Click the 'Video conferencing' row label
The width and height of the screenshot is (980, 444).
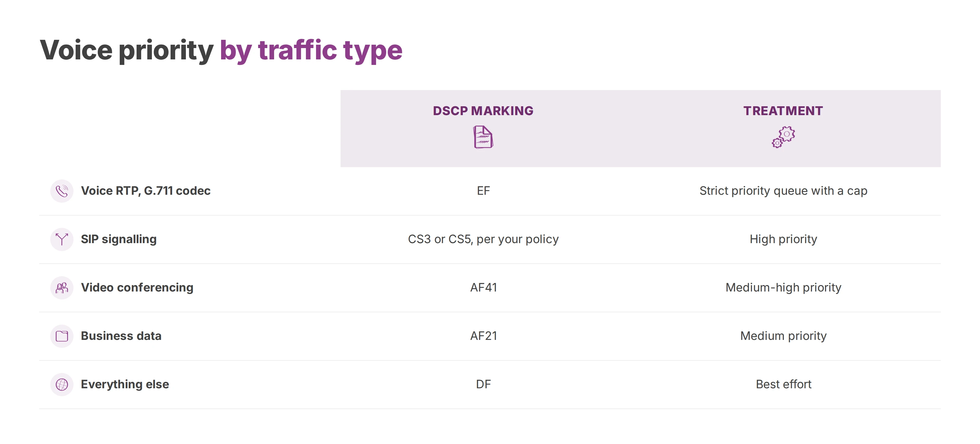[137, 288]
